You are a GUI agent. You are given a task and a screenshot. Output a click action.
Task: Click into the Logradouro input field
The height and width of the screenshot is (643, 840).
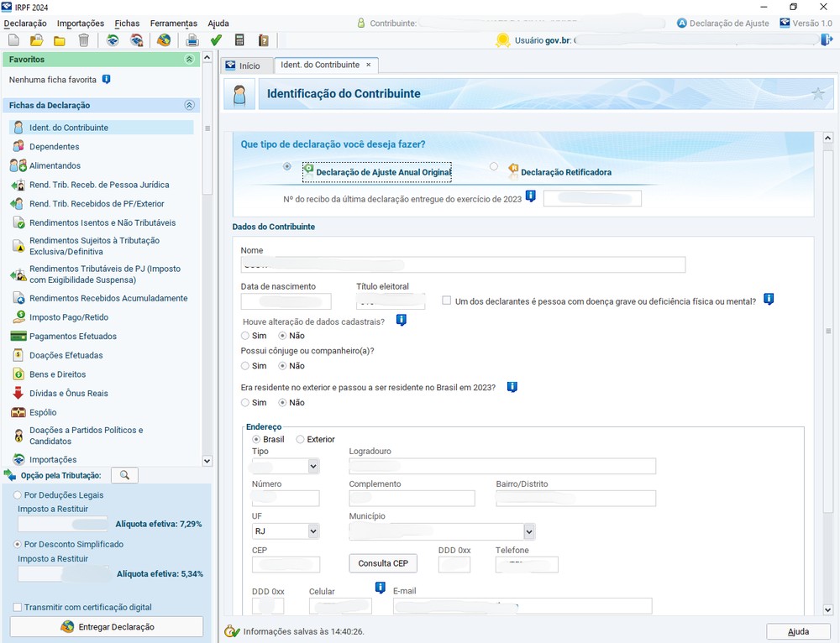pos(501,466)
